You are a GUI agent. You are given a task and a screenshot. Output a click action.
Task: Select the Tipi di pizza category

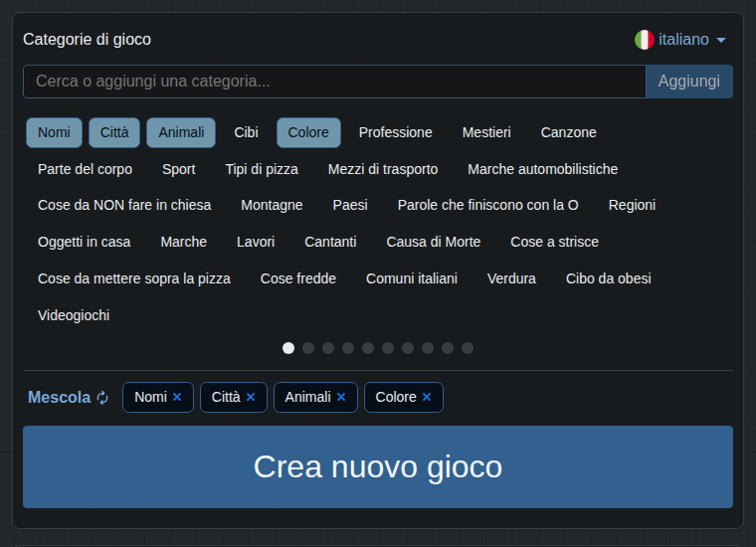coord(262,169)
